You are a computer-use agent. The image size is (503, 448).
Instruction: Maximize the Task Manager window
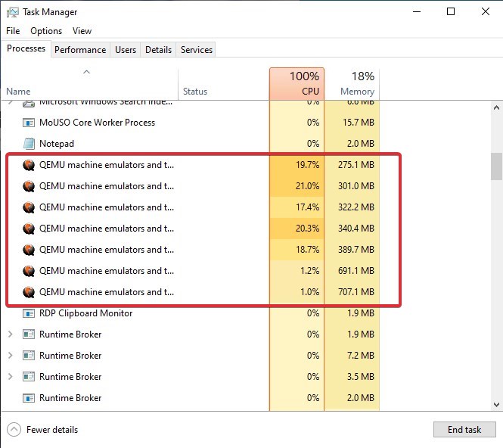[451, 12]
